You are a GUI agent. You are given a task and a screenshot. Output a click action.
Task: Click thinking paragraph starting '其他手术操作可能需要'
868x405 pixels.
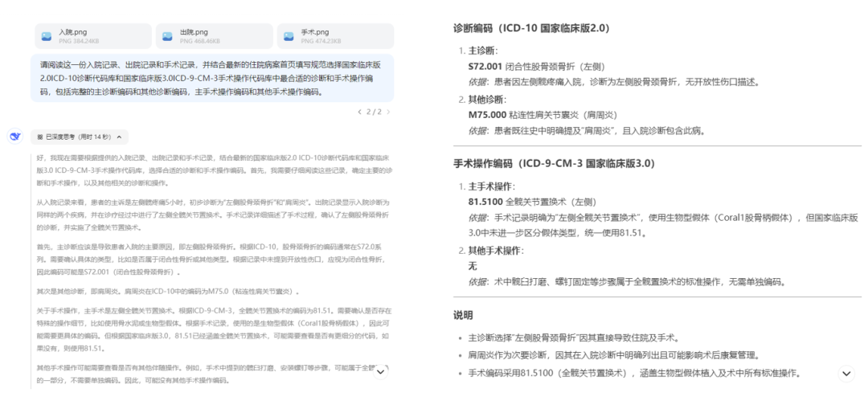pos(213,374)
